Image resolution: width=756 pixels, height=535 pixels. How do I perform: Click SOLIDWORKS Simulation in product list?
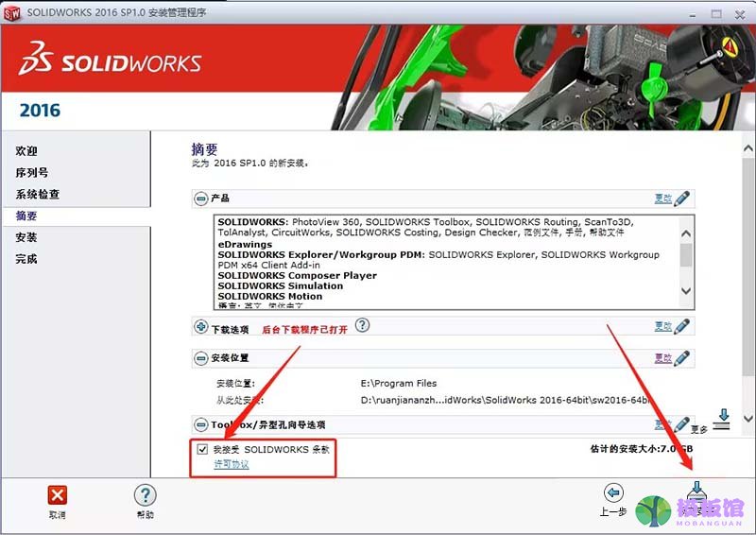click(281, 286)
